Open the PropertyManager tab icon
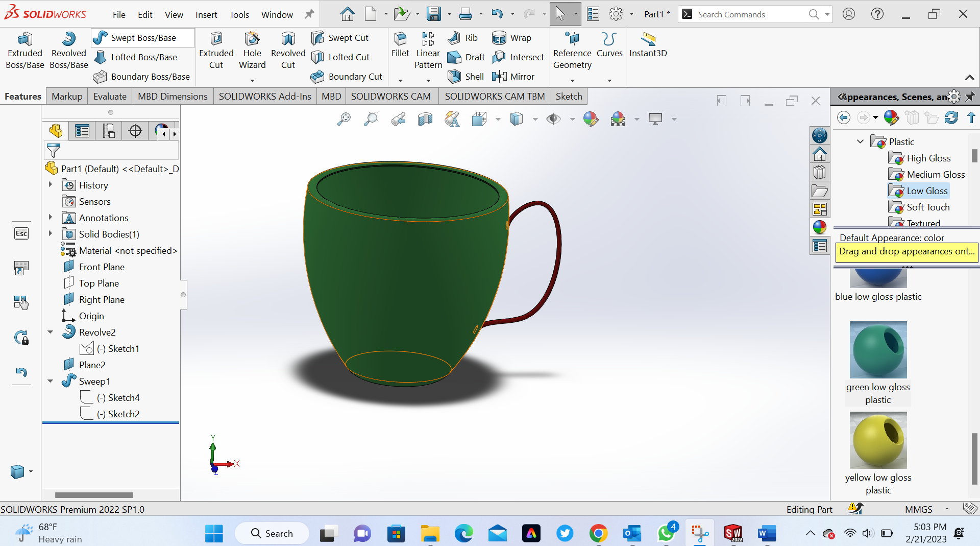 click(x=82, y=131)
